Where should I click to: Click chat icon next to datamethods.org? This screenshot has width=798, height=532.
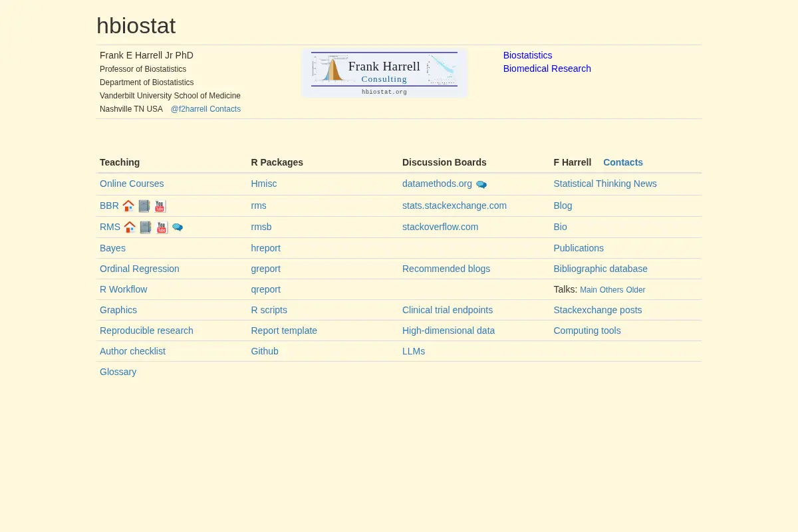click(x=481, y=185)
